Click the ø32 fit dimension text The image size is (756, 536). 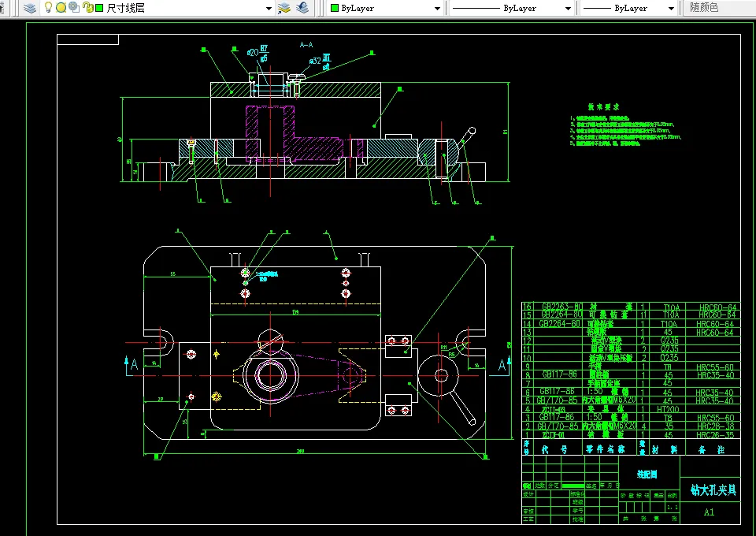coord(320,61)
